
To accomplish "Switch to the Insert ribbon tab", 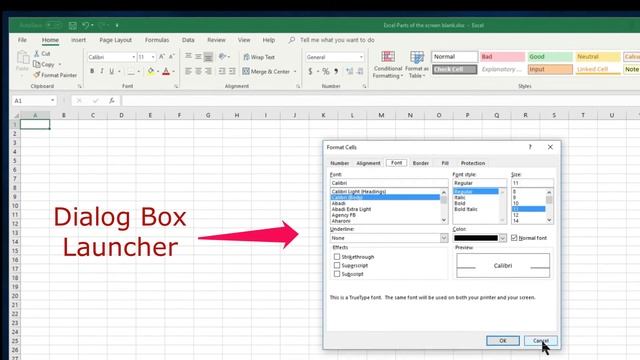I will tap(78, 40).
